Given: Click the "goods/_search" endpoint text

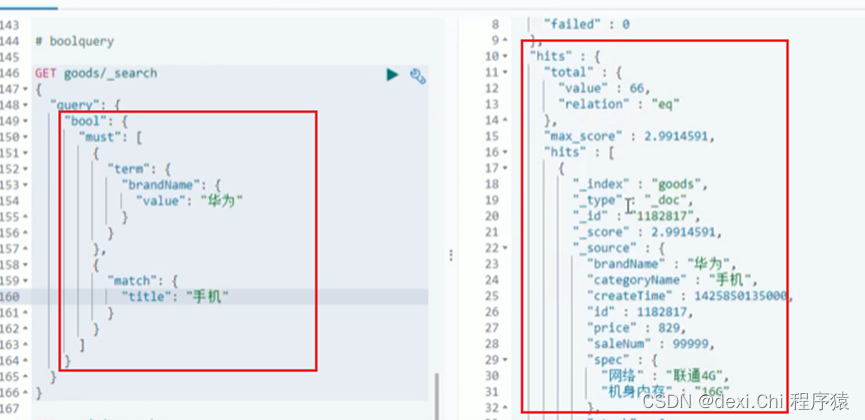Looking at the screenshot, I should click(x=110, y=73).
